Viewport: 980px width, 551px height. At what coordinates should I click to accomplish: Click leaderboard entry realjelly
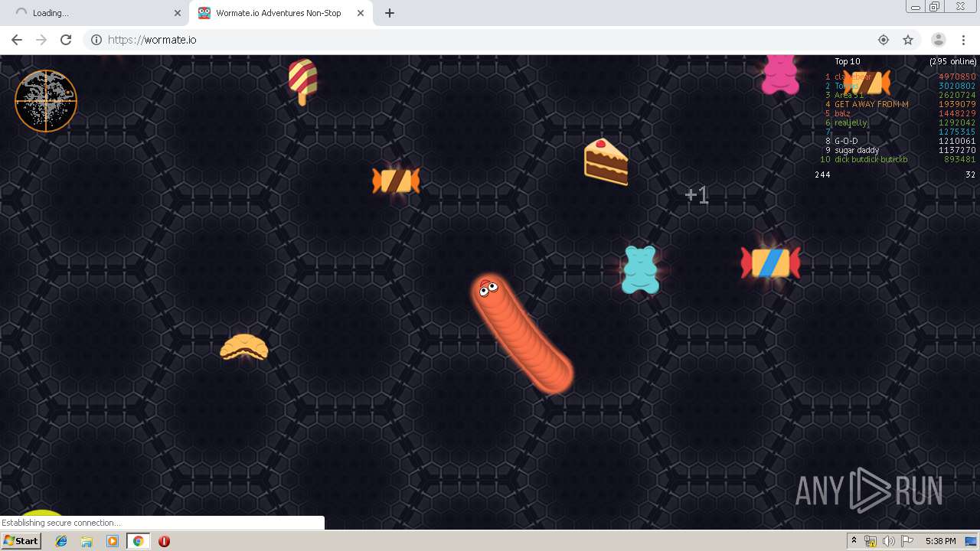point(851,122)
